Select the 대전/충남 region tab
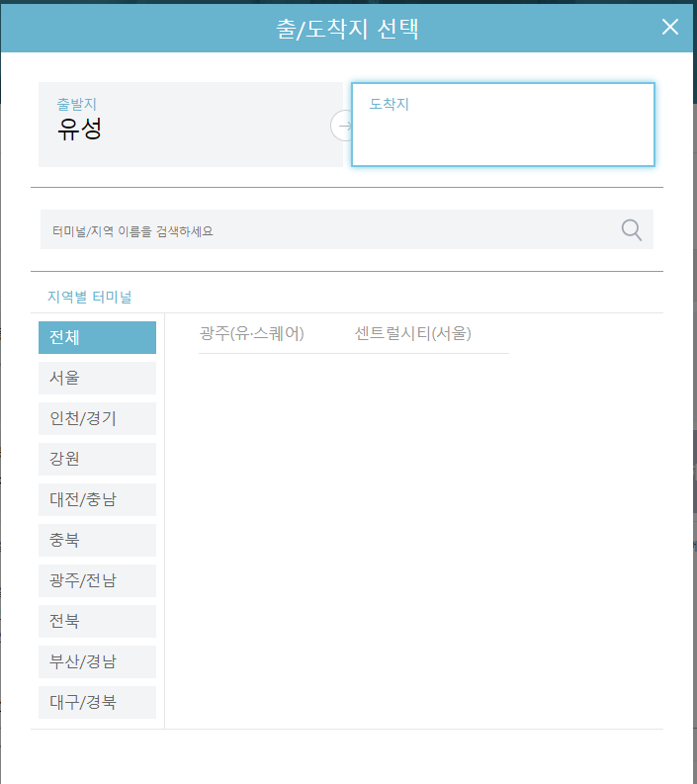The image size is (697, 784). click(97, 499)
